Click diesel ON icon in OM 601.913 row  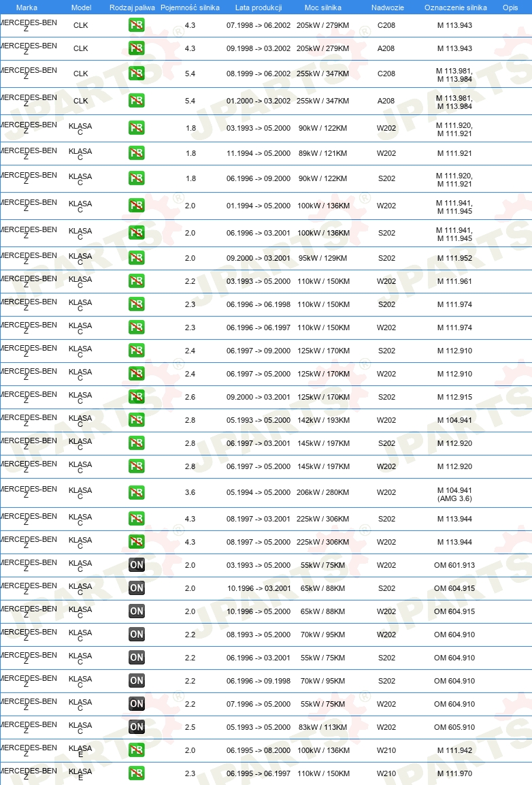point(136,564)
